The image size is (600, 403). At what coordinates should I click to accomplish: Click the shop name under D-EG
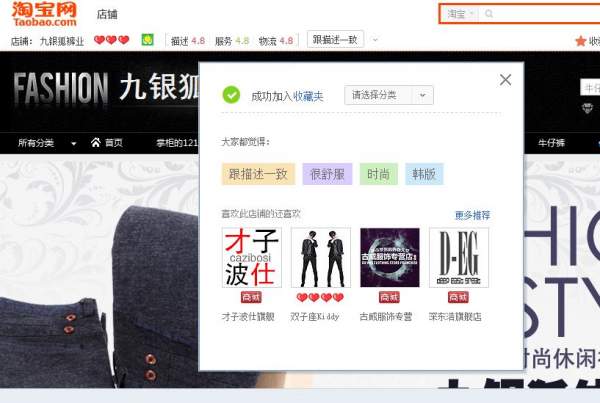[x=455, y=317]
